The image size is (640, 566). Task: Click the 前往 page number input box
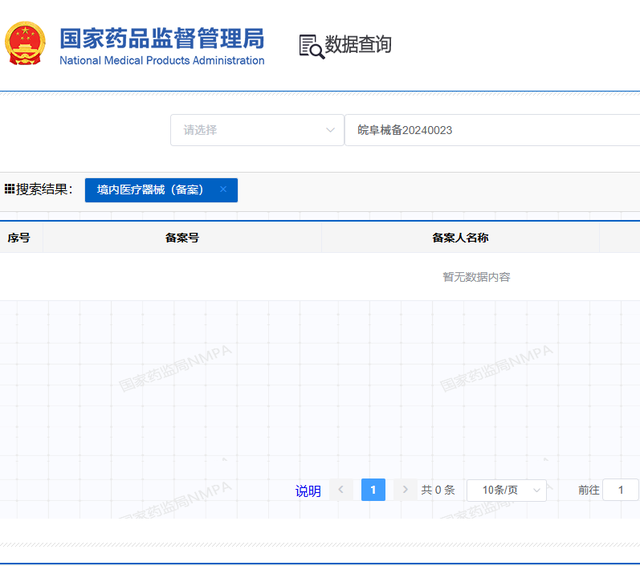click(x=621, y=490)
